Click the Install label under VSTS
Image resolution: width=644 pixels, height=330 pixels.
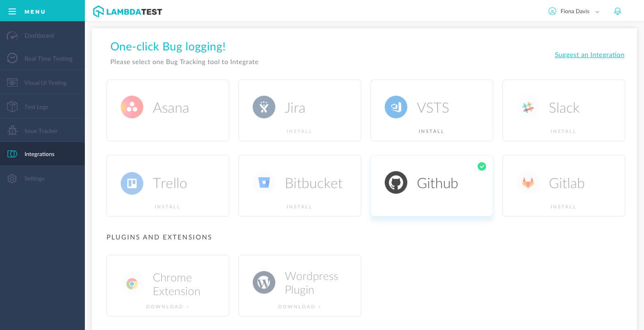click(431, 131)
